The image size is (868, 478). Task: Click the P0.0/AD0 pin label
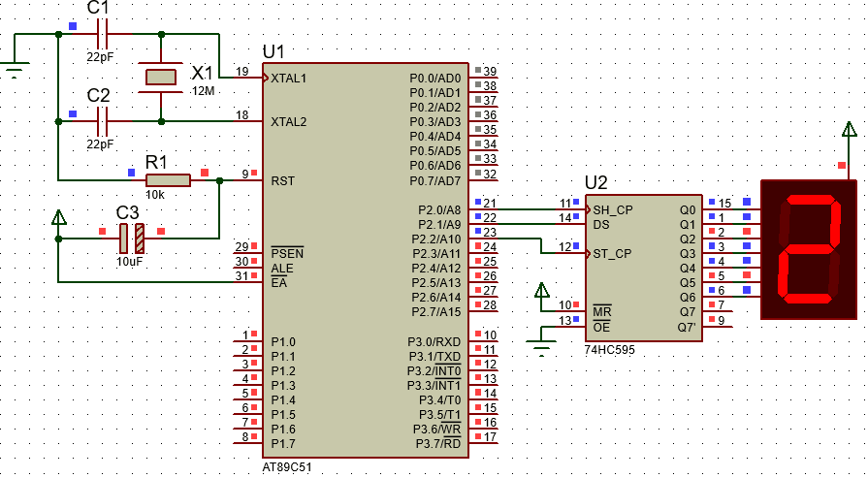[x=435, y=78]
